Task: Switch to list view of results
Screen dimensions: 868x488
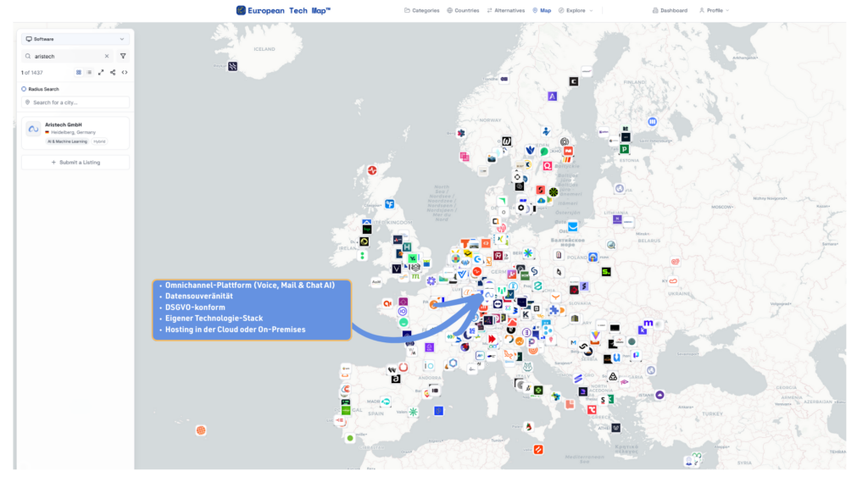Action: point(89,72)
